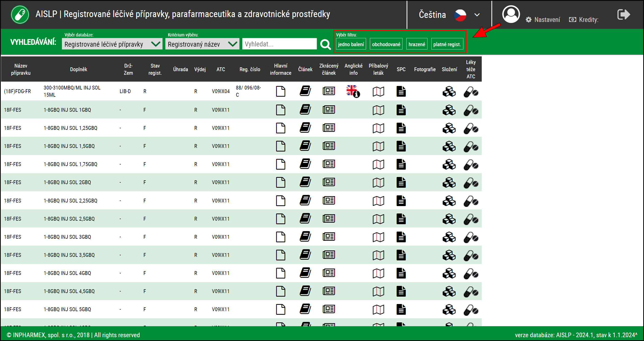Viewport: 644px width, 341px height.
Task: Open Článek book icon for (18F)FDG-FR
Action: (x=305, y=91)
